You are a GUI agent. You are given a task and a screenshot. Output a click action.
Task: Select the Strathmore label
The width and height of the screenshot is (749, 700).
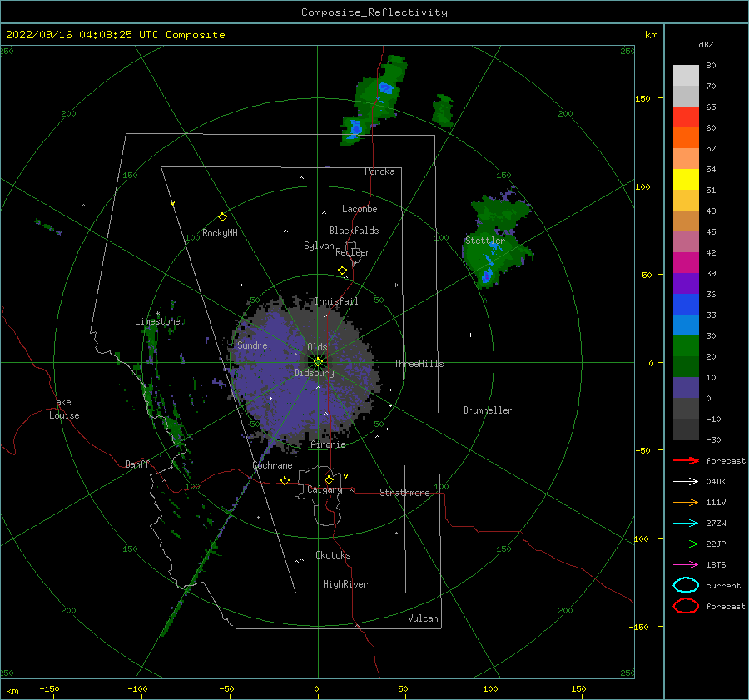(x=404, y=493)
